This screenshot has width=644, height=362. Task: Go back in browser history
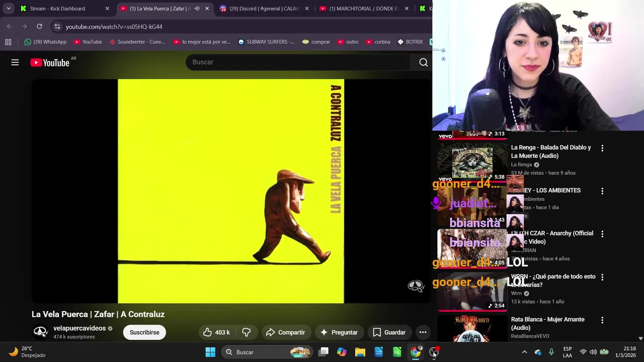pos(9,26)
